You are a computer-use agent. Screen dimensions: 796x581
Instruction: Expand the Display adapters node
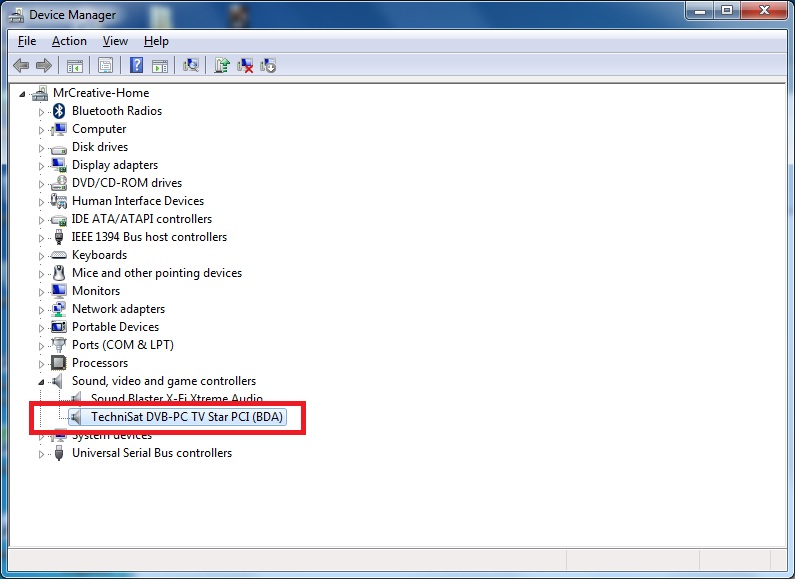click(42, 166)
